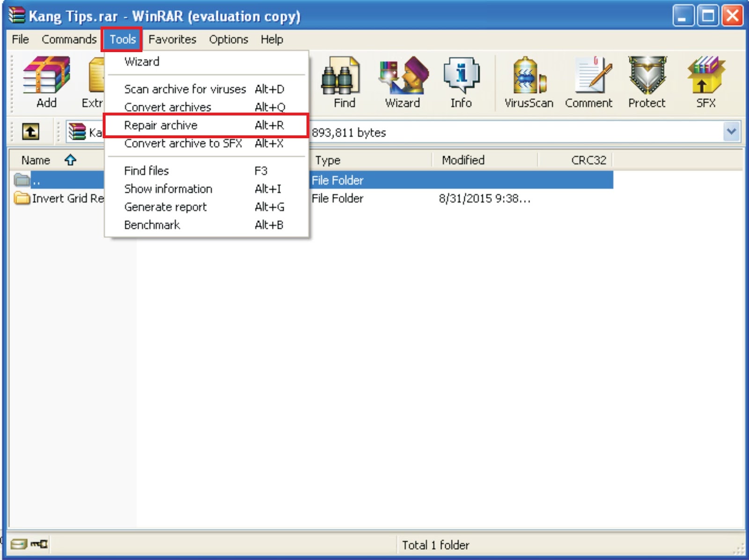Screen dimensions: 749x560
Task: Open the Options menu
Action: tap(228, 39)
